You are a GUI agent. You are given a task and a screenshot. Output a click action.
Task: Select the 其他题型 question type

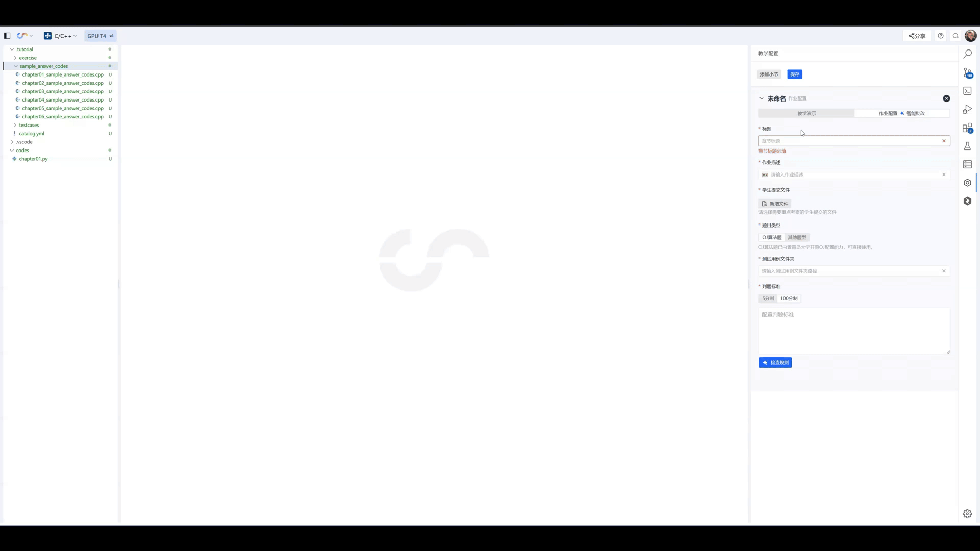(797, 237)
